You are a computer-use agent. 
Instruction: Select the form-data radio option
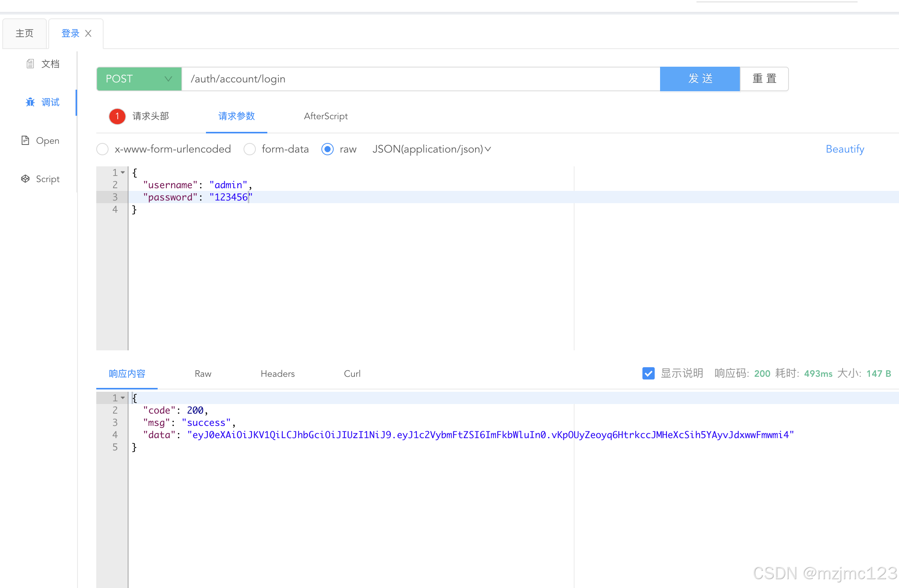[x=250, y=149]
